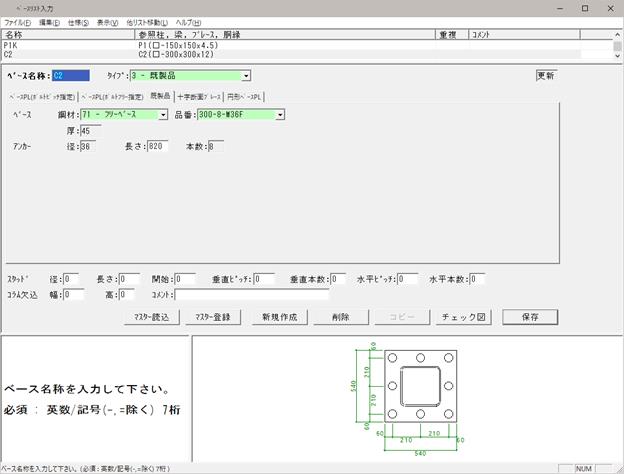Click the 厚 field with value 45

tap(91, 131)
